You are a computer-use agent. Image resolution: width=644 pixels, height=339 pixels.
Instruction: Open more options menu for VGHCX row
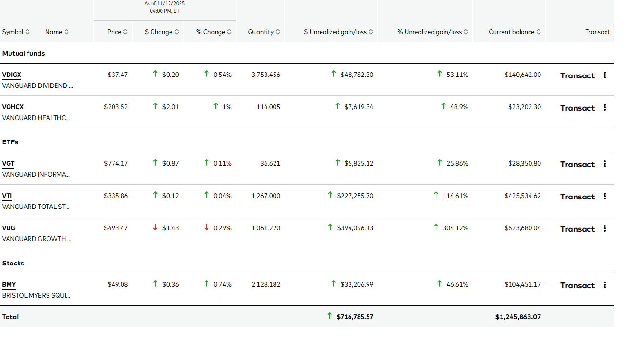click(605, 107)
